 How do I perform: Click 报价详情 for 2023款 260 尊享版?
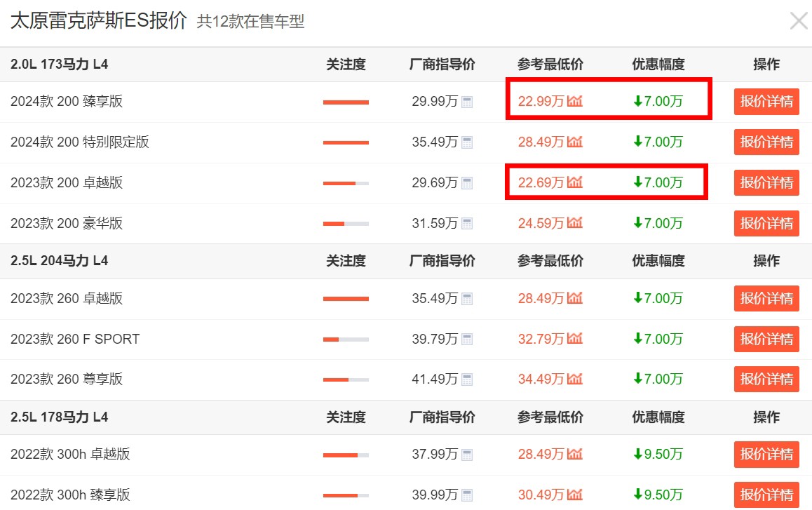[766, 380]
